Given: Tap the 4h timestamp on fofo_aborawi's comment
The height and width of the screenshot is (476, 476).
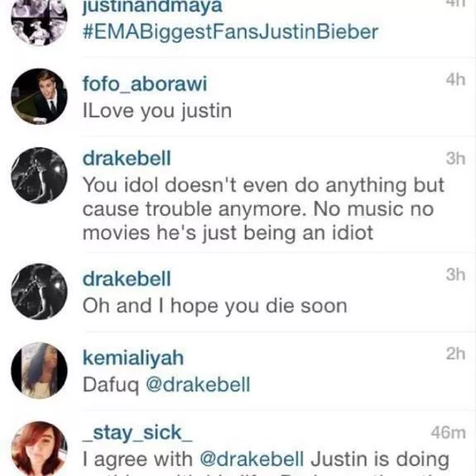Looking at the screenshot, I should [455, 79].
